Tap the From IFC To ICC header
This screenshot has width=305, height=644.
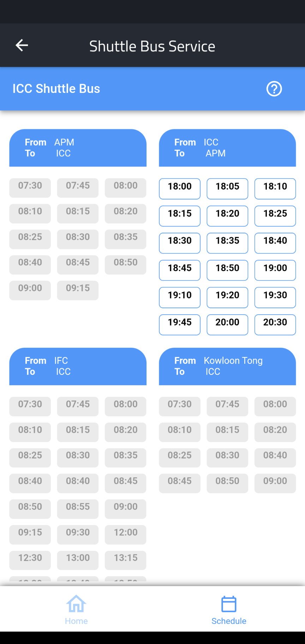78,366
